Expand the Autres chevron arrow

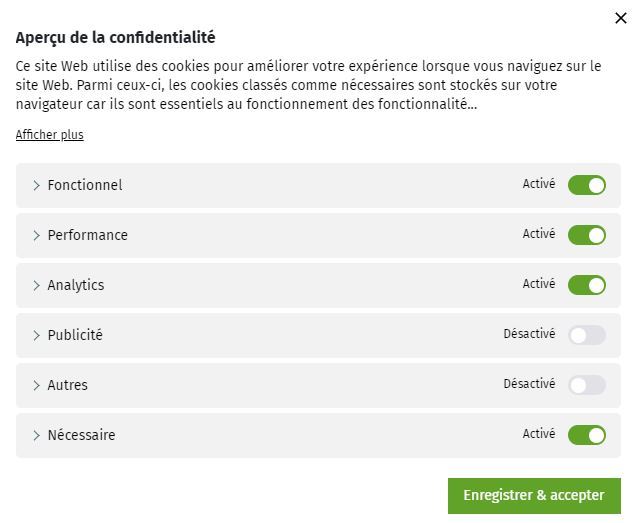[x=36, y=385]
